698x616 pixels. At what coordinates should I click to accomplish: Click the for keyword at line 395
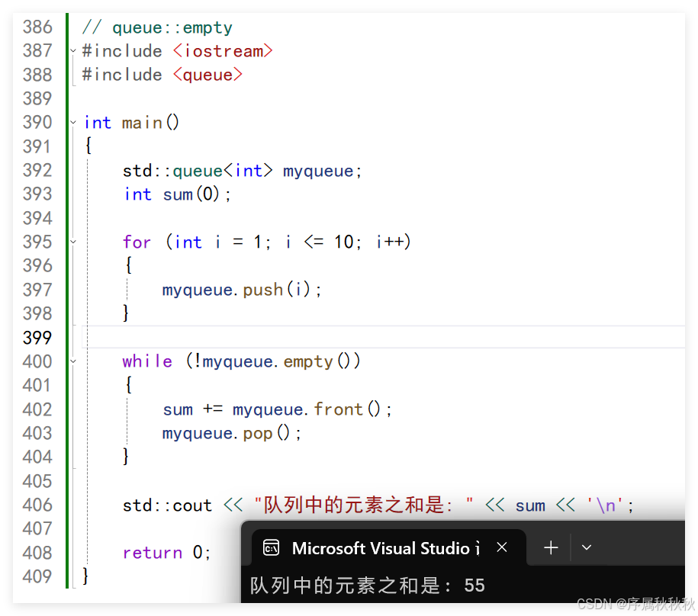click(x=137, y=242)
